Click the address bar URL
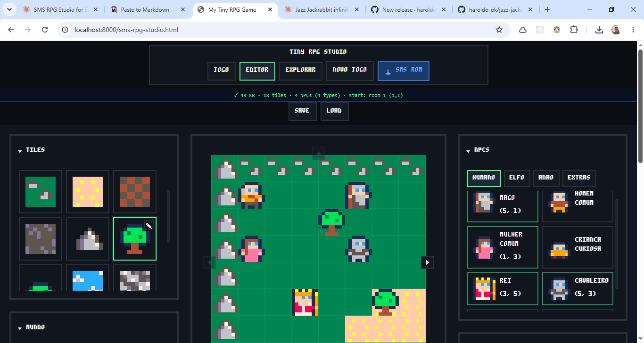Image resolution: width=644 pixels, height=343 pixels. click(126, 30)
